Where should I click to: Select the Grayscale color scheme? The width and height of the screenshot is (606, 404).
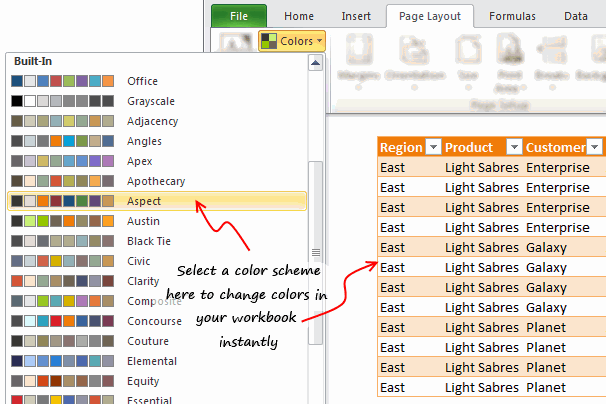coord(148,101)
